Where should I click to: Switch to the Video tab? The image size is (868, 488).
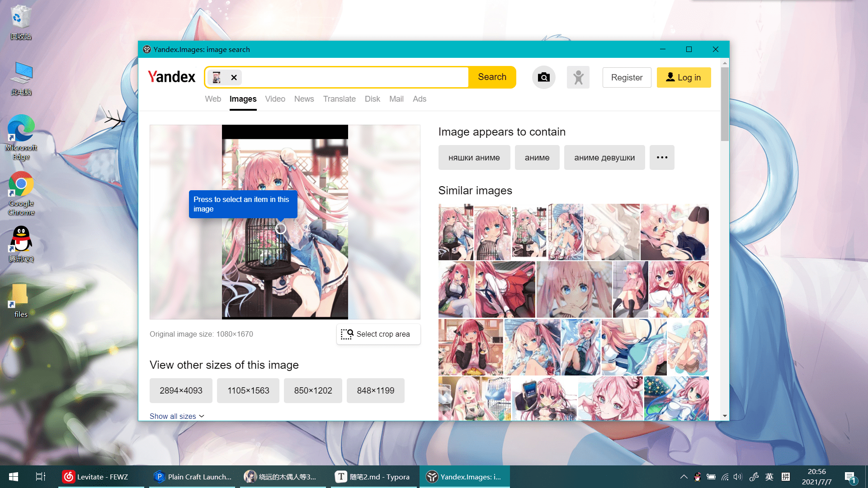[x=275, y=99]
